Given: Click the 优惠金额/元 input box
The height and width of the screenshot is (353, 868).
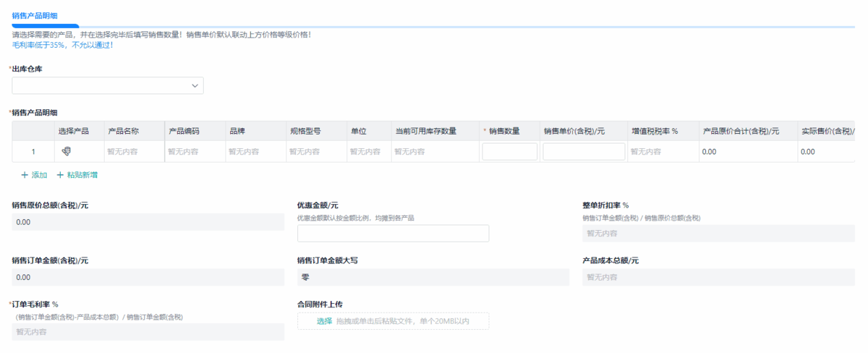Looking at the screenshot, I should point(393,233).
